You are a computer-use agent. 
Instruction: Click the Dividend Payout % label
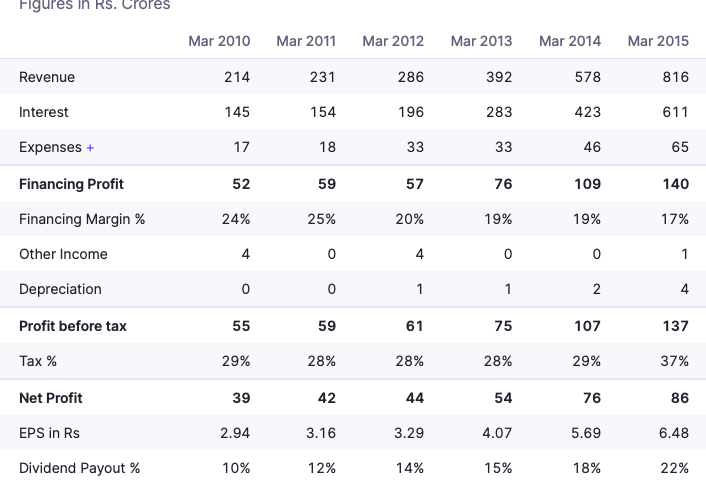79,468
